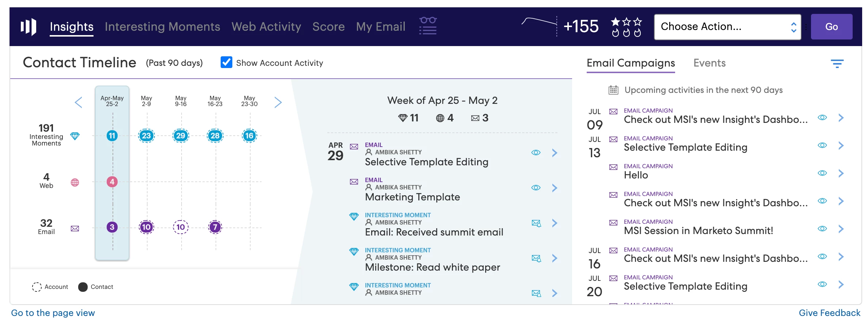Click envelope icon for Jul 16 campaign
868x324 pixels.
[613, 250]
